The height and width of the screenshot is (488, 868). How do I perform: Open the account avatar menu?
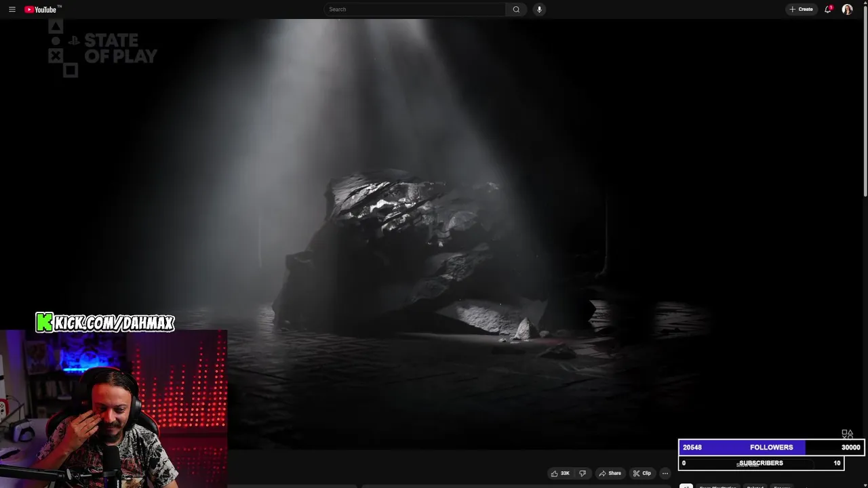coord(847,9)
